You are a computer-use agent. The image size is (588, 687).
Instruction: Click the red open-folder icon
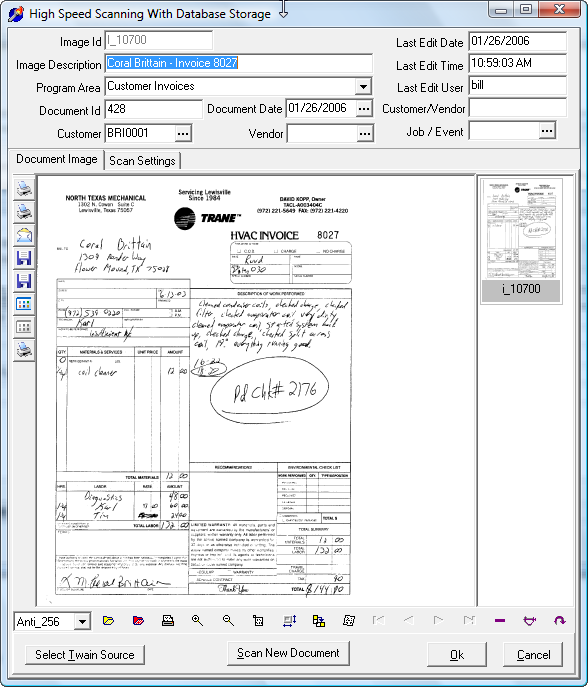click(138, 620)
